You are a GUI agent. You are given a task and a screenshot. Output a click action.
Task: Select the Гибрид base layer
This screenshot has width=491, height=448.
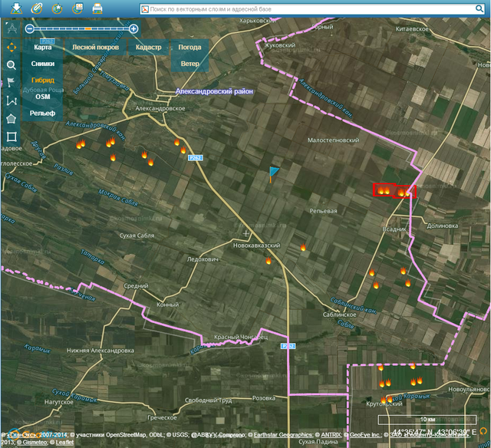43,80
